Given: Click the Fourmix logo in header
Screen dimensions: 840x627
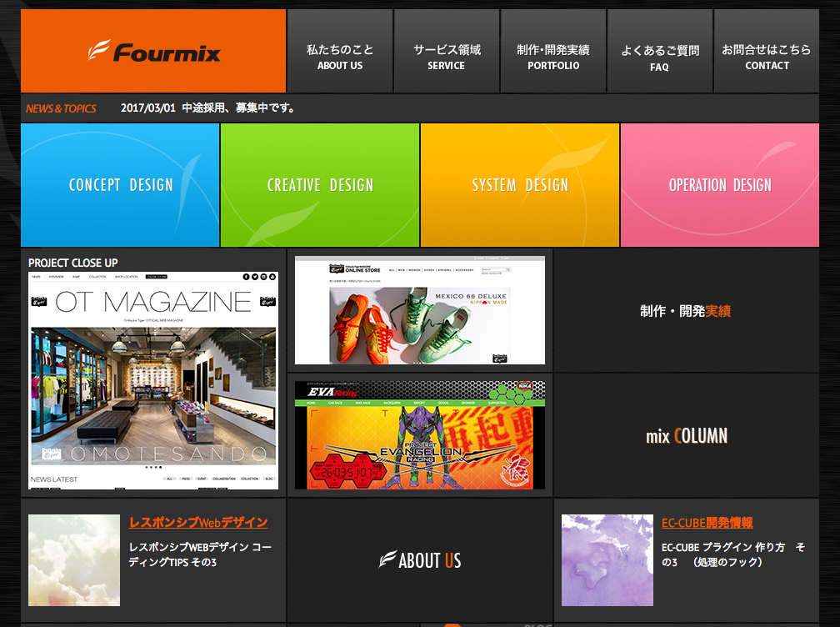Looking at the screenshot, I should tap(154, 52).
